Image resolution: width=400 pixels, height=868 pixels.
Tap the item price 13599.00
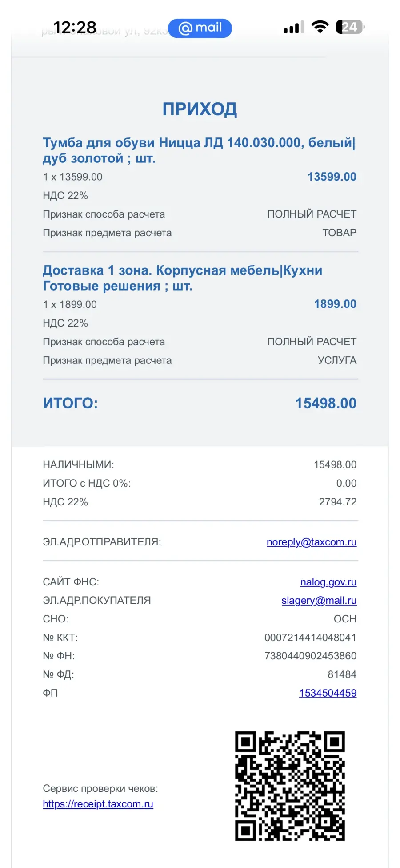pos(332,177)
